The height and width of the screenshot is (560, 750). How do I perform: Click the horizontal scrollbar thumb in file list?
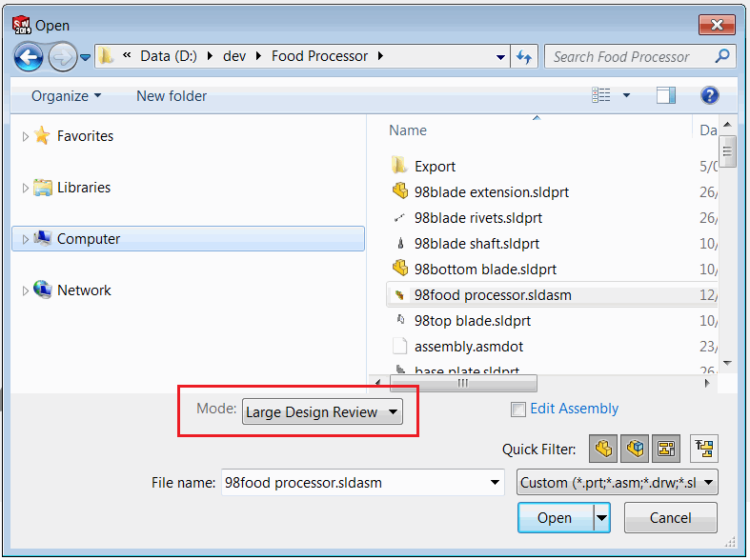463,383
